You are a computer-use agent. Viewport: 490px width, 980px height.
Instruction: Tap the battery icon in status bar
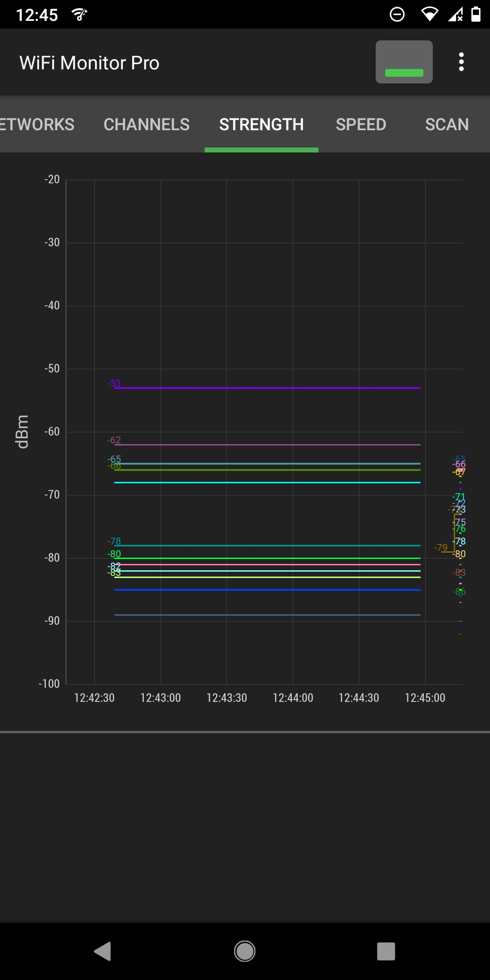[476, 15]
